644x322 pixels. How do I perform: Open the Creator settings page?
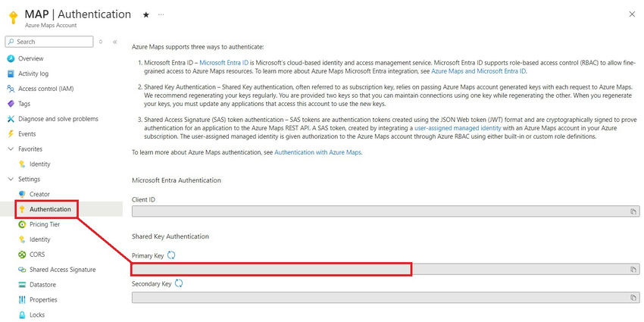[x=39, y=194]
